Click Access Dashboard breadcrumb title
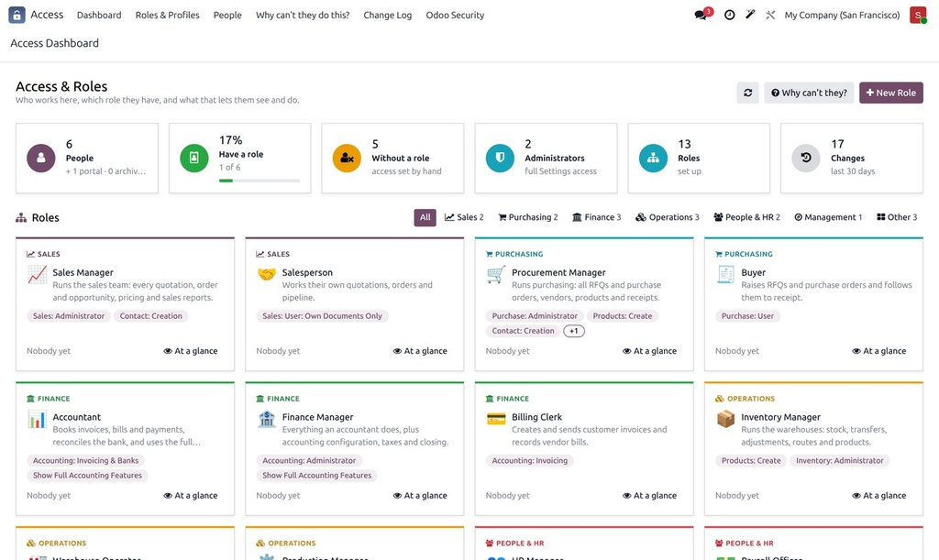The height and width of the screenshot is (560, 939). tap(54, 43)
